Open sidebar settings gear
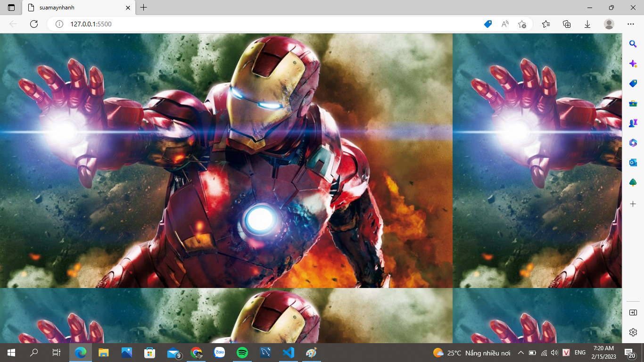 633,332
